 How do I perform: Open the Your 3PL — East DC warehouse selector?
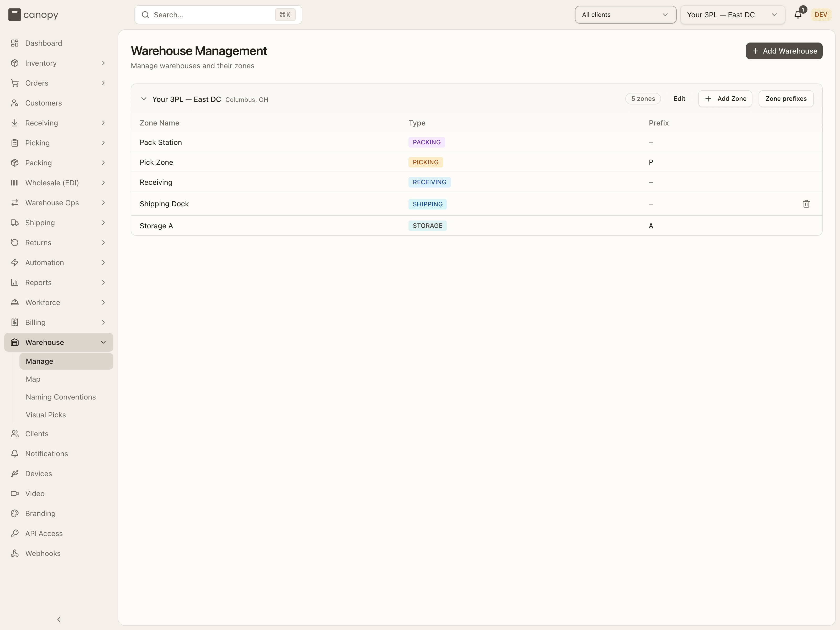tap(733, 15)
